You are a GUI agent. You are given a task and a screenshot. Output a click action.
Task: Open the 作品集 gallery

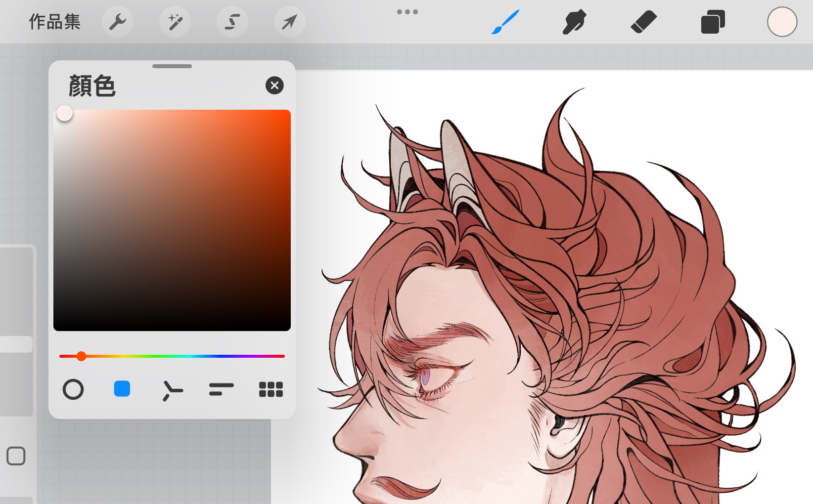click(x=54, y=22)
